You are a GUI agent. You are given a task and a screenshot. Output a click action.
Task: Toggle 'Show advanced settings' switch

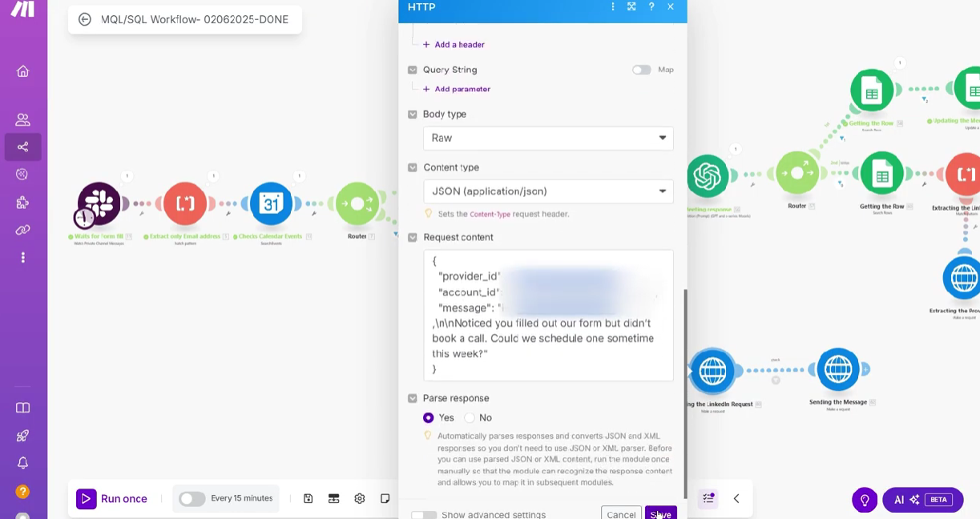[x=424, y=515]
